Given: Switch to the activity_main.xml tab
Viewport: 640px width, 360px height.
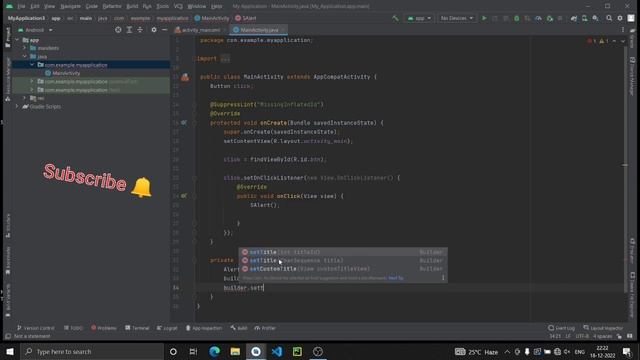Looking at the screenshot, I should 198,30.
